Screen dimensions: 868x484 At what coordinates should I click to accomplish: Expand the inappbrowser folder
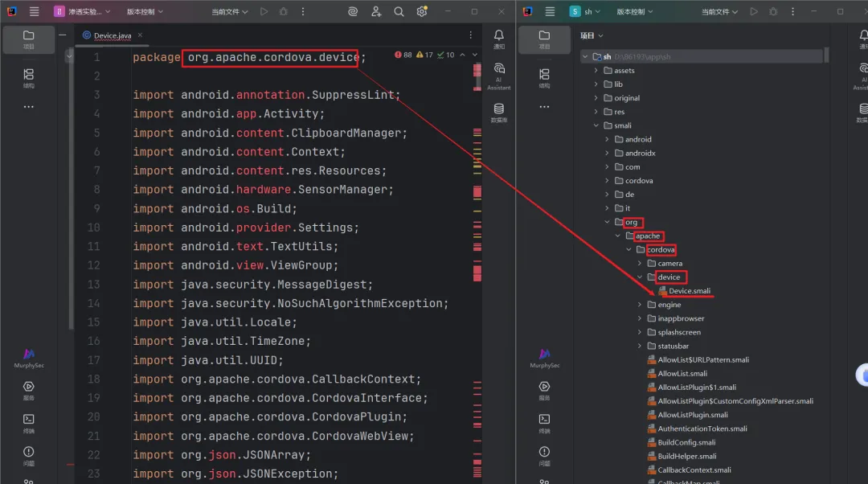pos(640,318)
